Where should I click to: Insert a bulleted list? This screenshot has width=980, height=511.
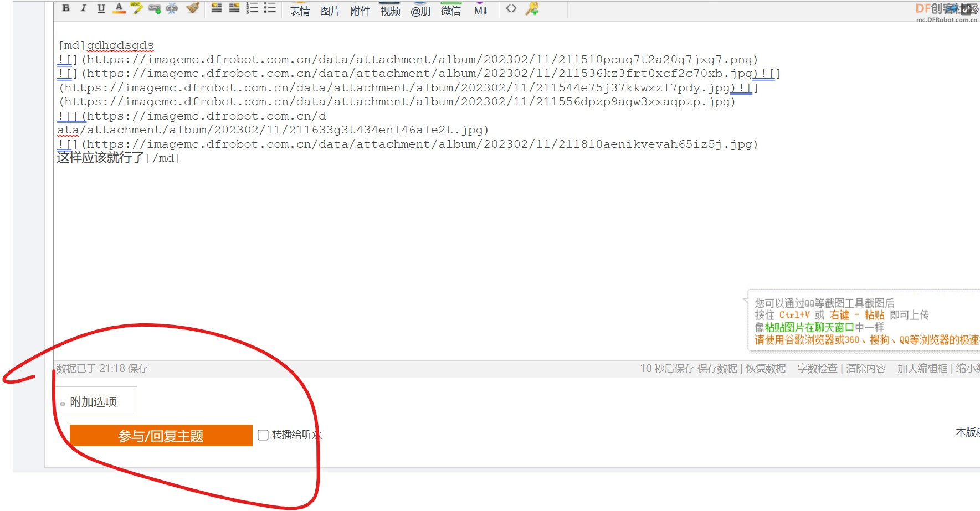click(270, 8)
